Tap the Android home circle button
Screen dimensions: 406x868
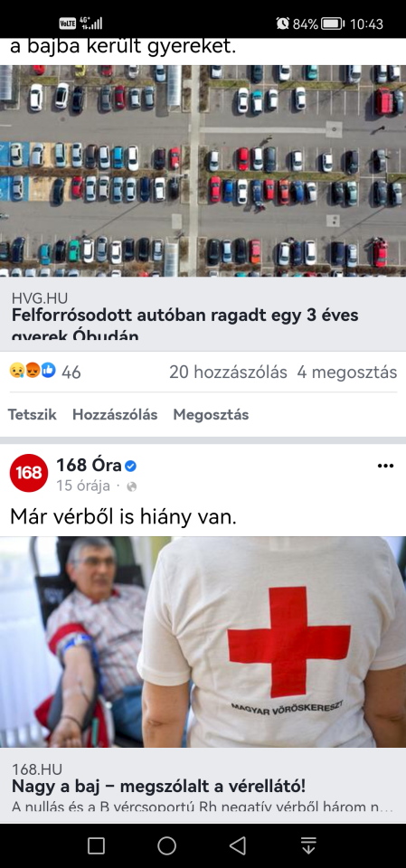point(166,845)
